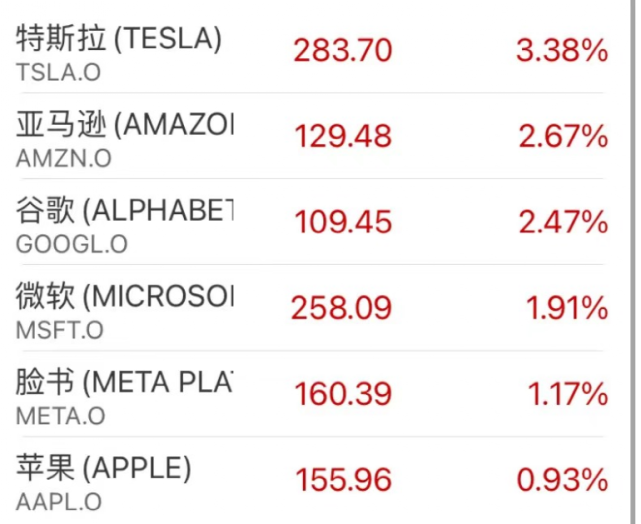Open the Amazon (AMAZON) stock name

click(125, 125)
